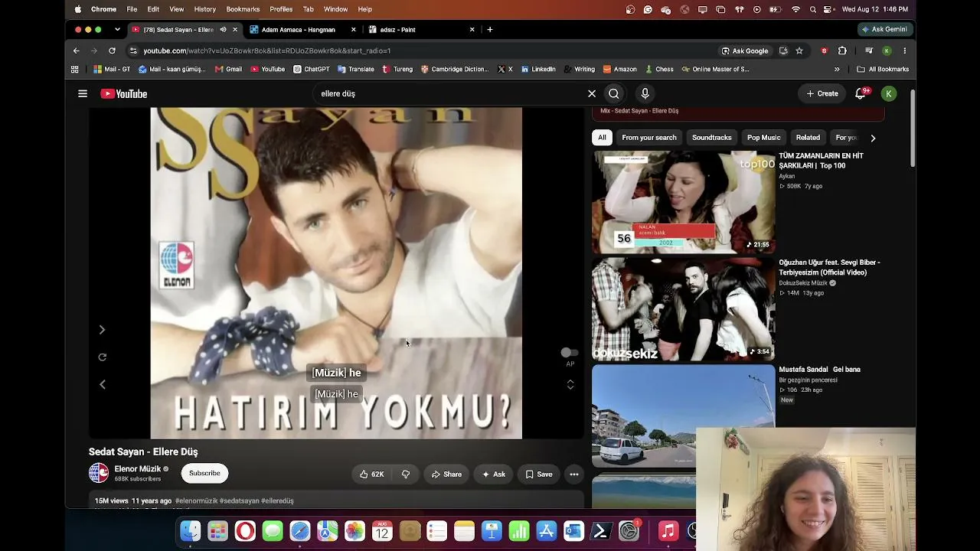
Task: Open the YouTube account avatar menu
Action: [x=889, y=93]
